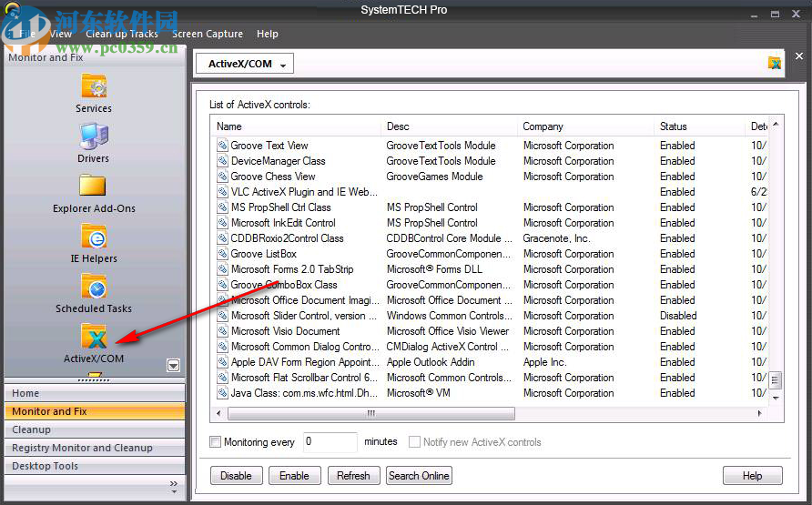
Task: Select Gracenote, Inc. company cell
Action: coord(556,238)
